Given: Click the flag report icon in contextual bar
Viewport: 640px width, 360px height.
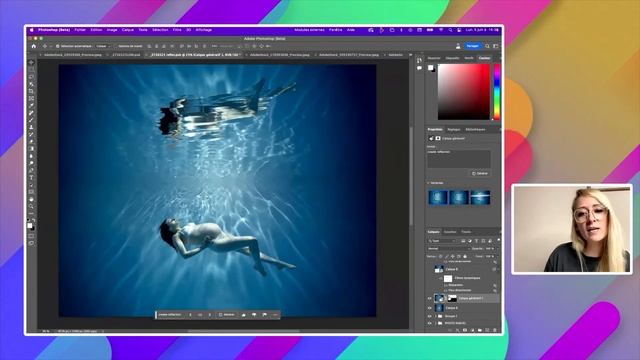Looking at the screenshot, I should click(264, 315).
